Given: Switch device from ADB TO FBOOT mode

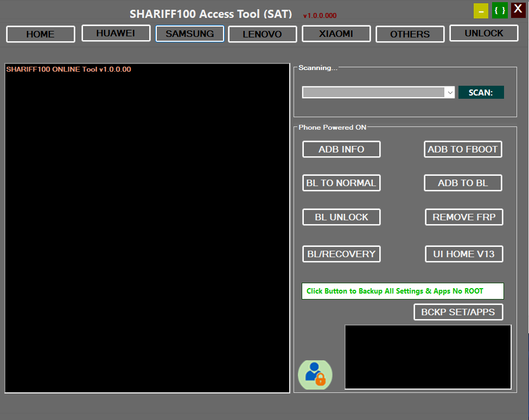Looking at the screenshot, I should (463, 149).
